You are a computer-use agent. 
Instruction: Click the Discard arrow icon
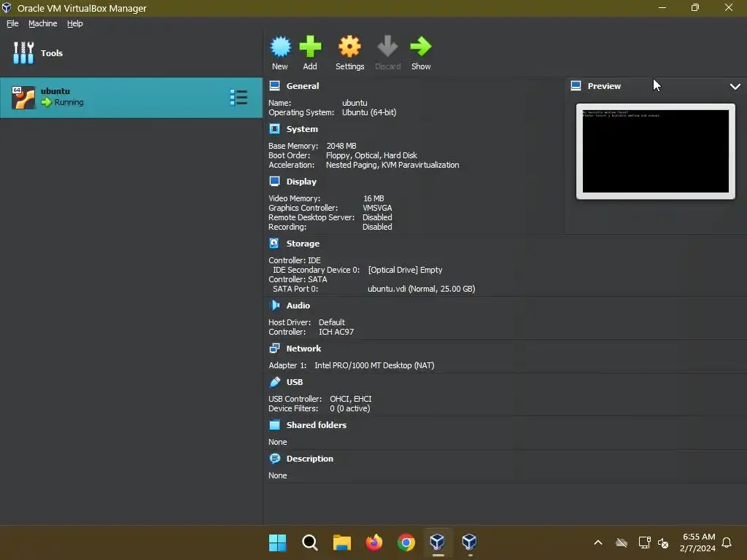click(x=387, y=47)
